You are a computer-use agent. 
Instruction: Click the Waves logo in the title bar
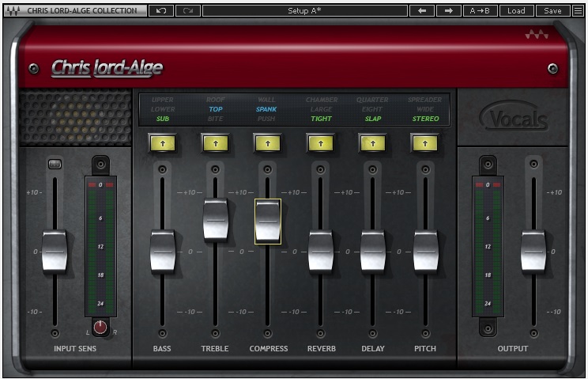pyautogui.click(x=13, y=10)
